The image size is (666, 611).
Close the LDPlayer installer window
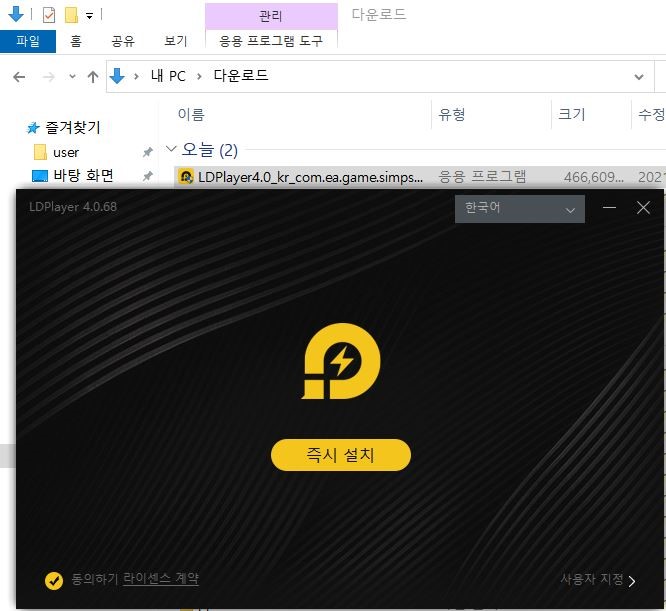(x=643, y=208)
